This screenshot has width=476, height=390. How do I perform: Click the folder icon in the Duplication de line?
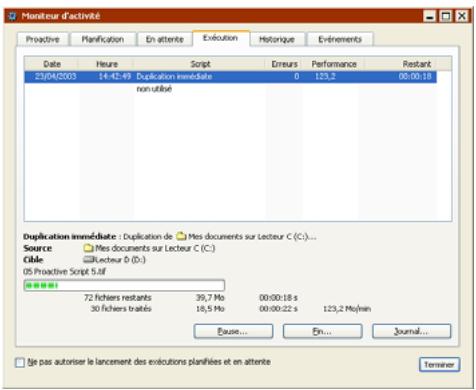(181, 236)
